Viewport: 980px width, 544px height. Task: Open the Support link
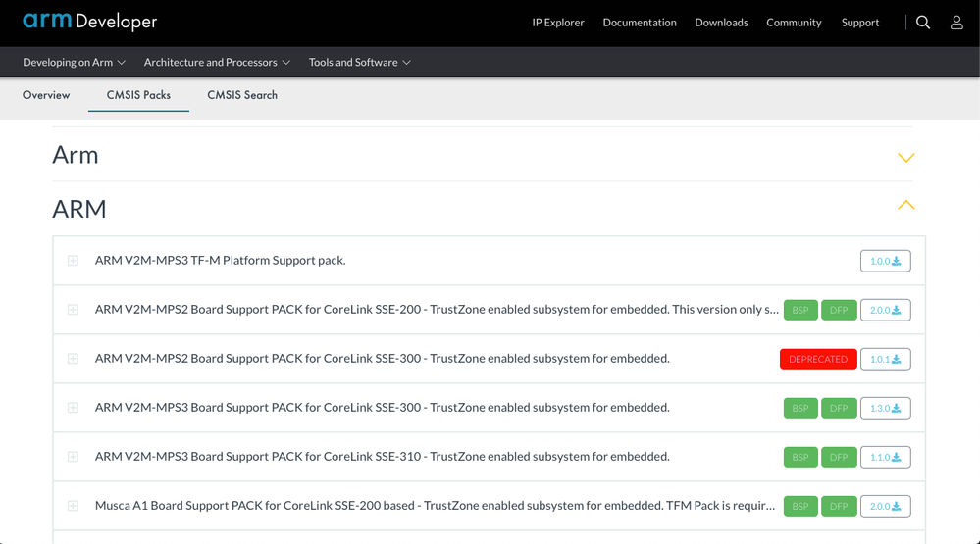click(x=860, y=23)
